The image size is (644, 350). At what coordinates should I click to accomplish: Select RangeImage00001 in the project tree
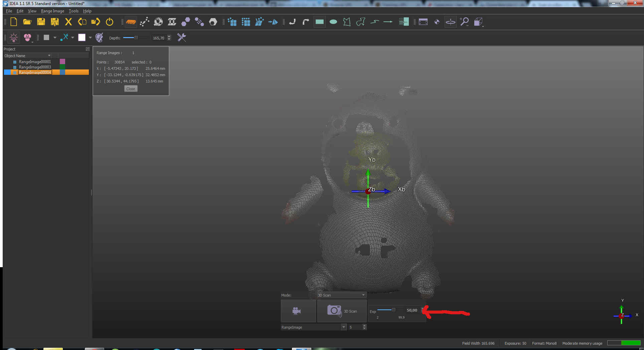pos(35,62)
